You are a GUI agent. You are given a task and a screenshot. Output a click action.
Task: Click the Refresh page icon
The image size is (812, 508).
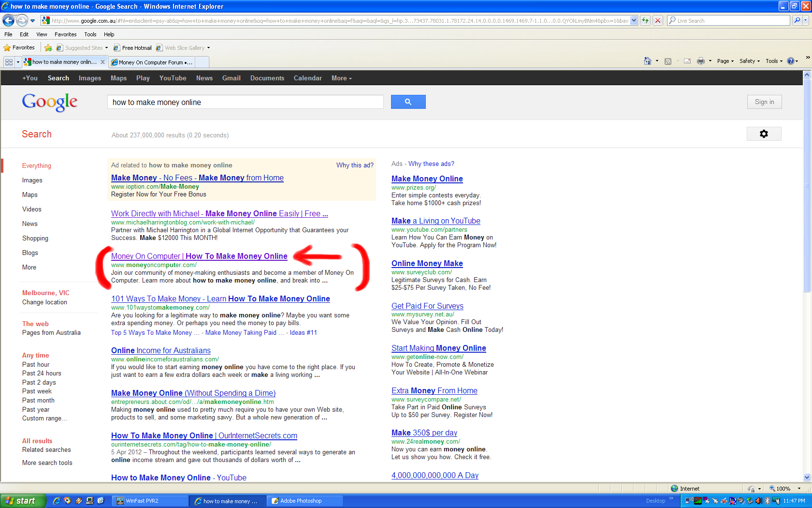click(645, 20)
